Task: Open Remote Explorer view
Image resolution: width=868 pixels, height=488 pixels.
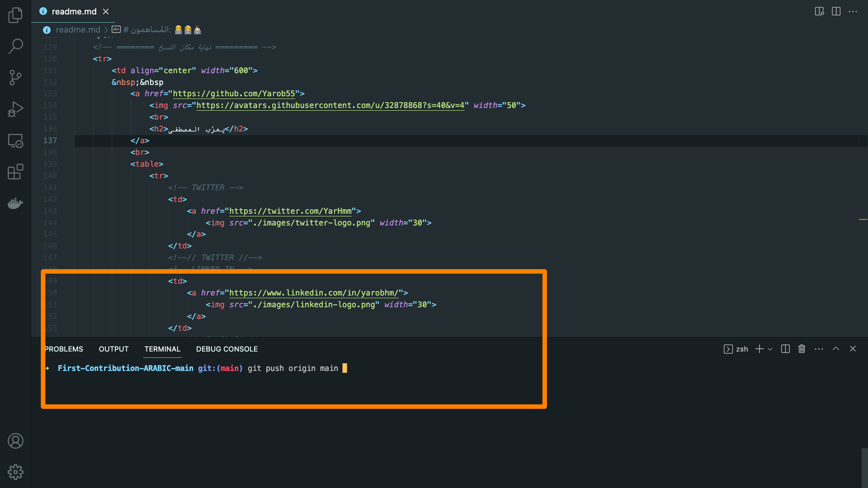Action: [15, 141]
